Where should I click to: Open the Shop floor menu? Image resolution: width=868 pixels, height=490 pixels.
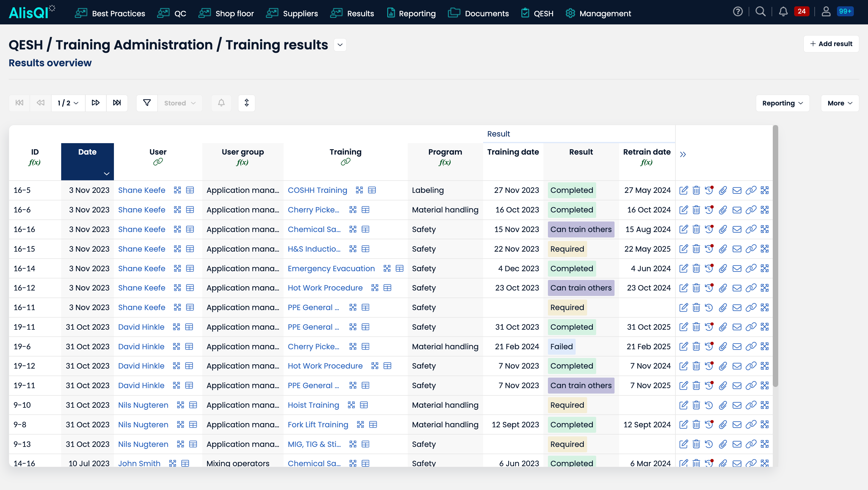click(226, 14)
